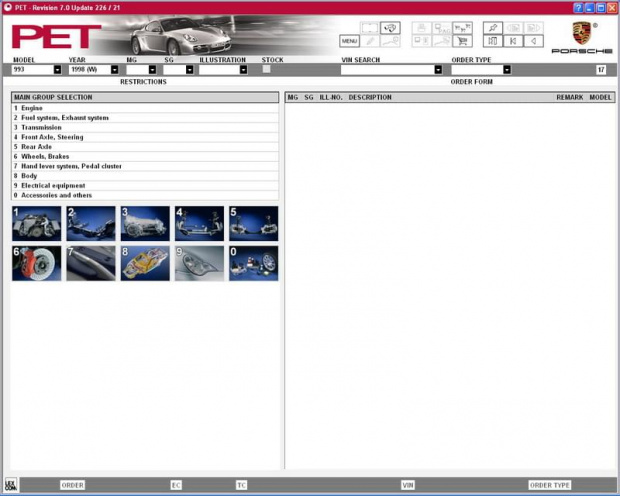Click the monitor with tower icon

point(422,41)
